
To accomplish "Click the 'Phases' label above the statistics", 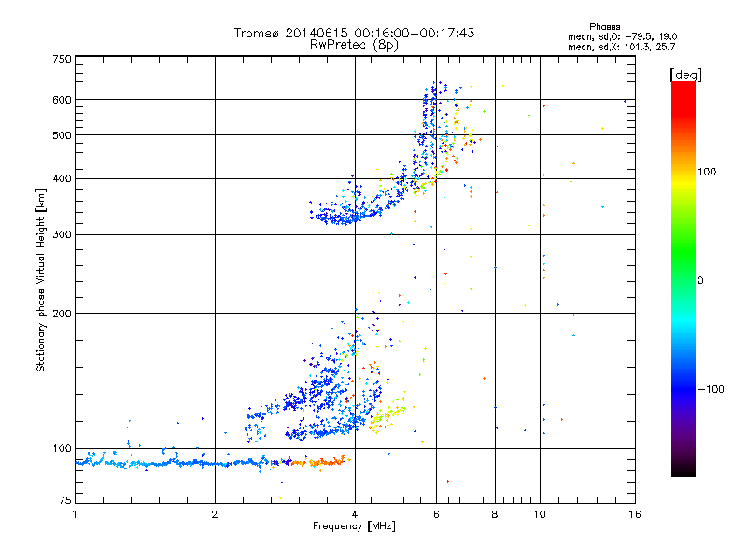I will coord(604,27).
